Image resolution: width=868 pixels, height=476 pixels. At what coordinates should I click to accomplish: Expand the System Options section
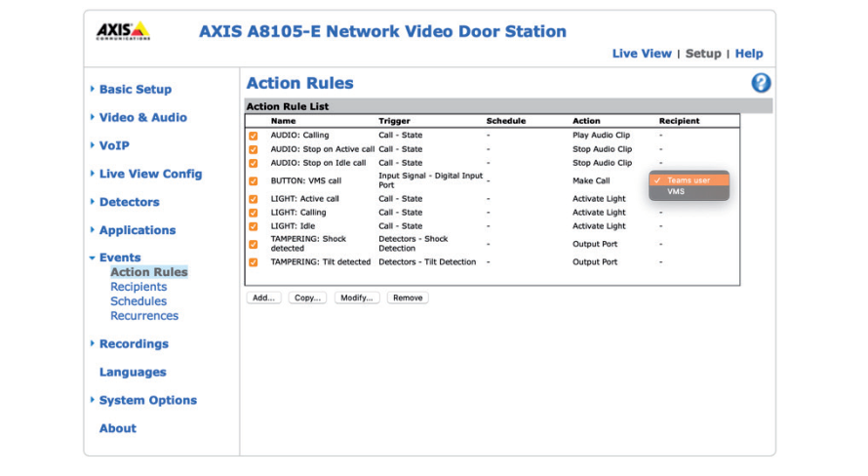148,400
